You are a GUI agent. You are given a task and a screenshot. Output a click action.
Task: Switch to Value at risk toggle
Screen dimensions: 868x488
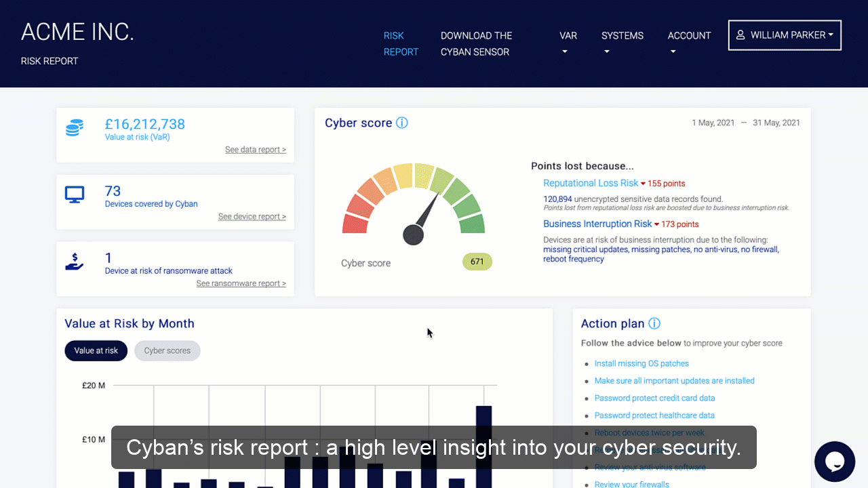96,350
